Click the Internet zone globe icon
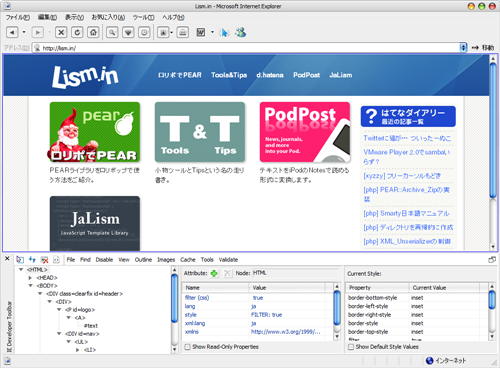The width and height of the screenshot is (500, 368). pos(430,360)
